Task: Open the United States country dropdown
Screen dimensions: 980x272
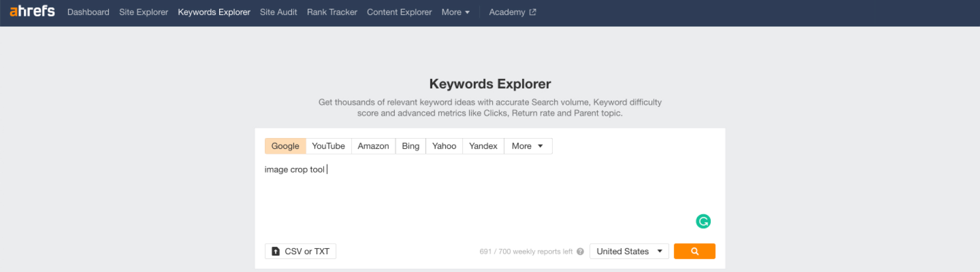Action: pos(629,251)
